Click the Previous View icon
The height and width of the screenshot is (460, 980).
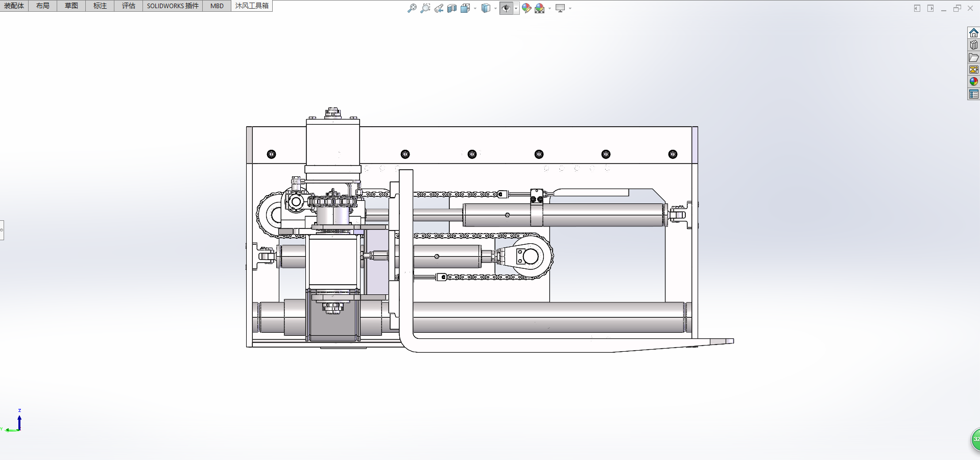pos(439,8)
